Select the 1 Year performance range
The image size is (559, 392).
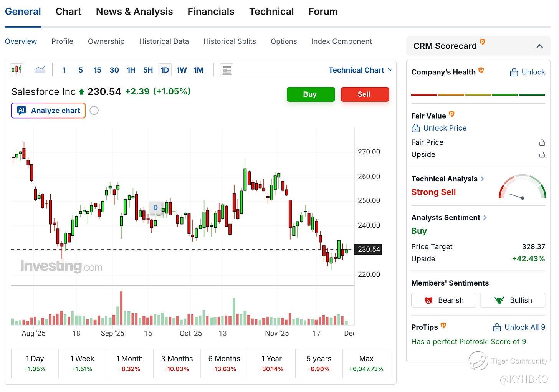click(271, 364)
